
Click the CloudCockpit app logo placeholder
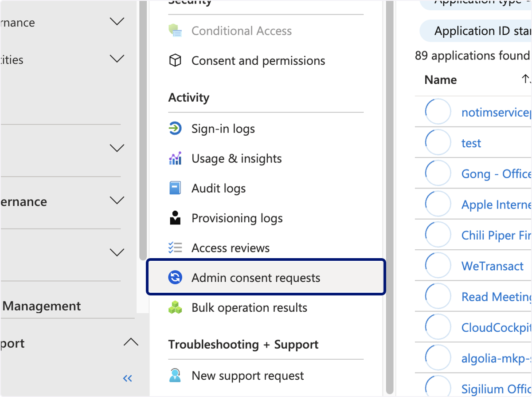pos(438,327)
